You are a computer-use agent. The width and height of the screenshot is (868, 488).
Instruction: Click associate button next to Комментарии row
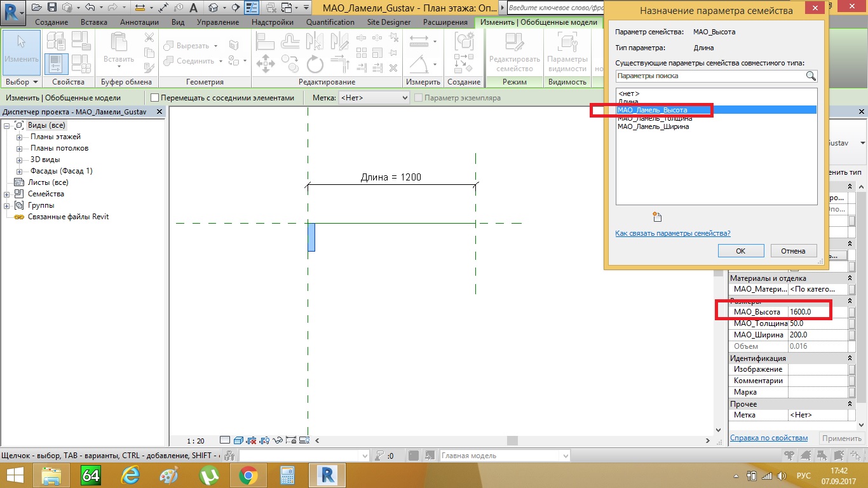[x=852, y=381]
